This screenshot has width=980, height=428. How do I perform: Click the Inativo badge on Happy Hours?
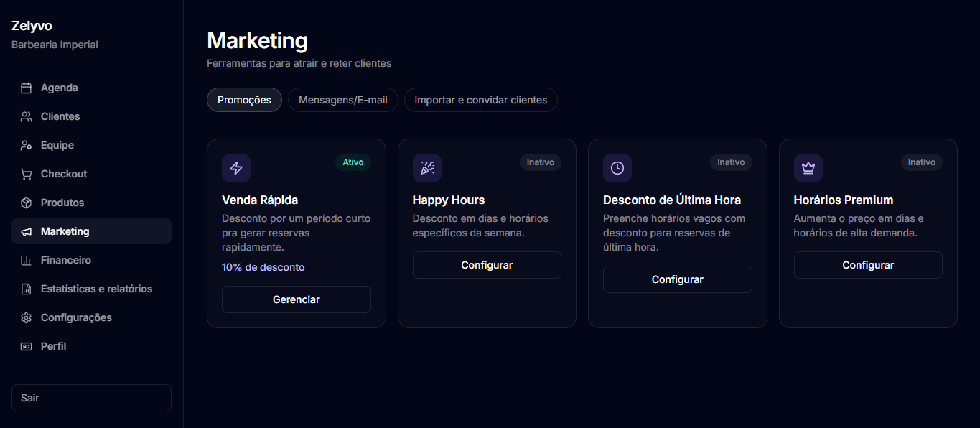pos(541,162)
